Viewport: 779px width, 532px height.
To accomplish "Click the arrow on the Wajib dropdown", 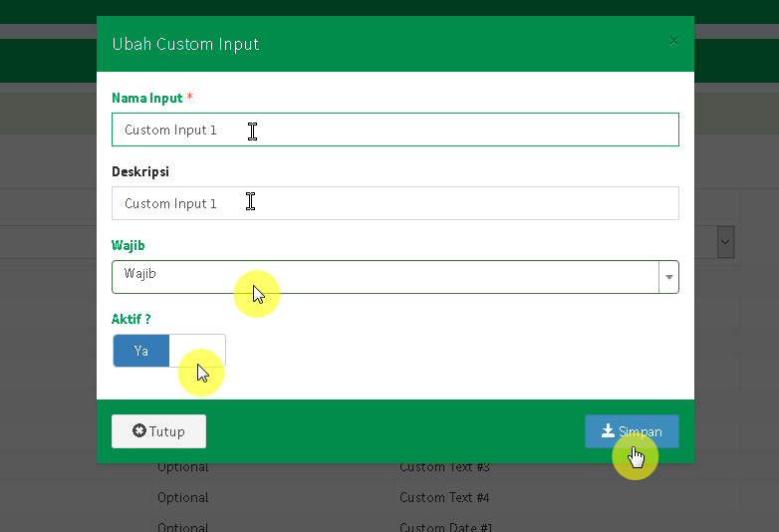I will pos(668,277).
